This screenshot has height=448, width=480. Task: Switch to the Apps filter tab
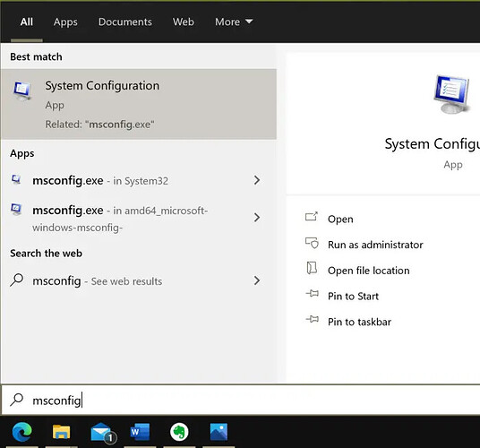tap(65, 22)
